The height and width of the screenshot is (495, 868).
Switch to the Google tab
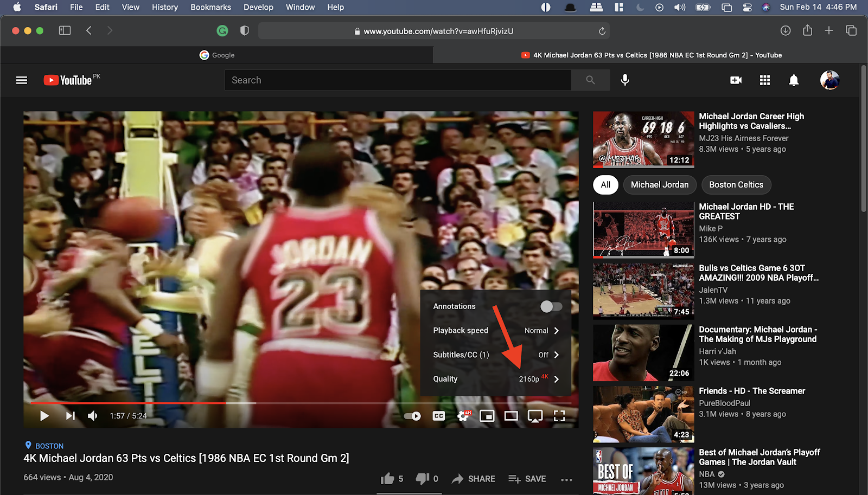pyautogui.click(x=217, y=55)
